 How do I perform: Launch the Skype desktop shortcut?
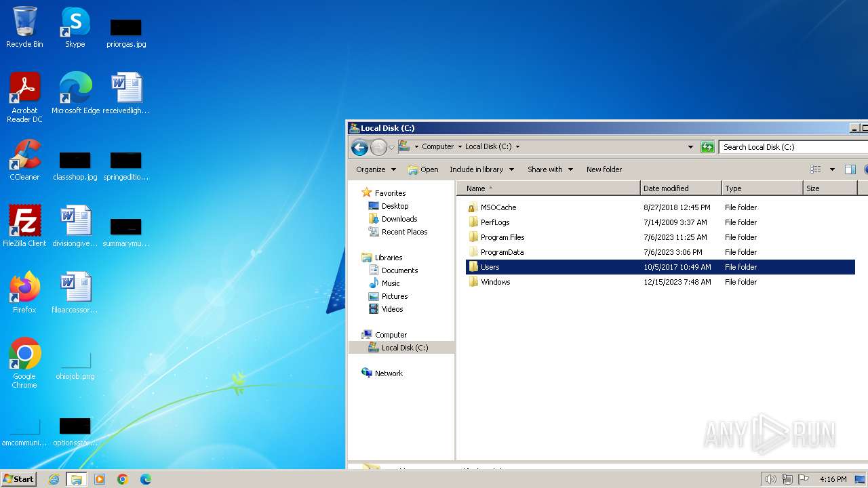[x=75, y=27]
